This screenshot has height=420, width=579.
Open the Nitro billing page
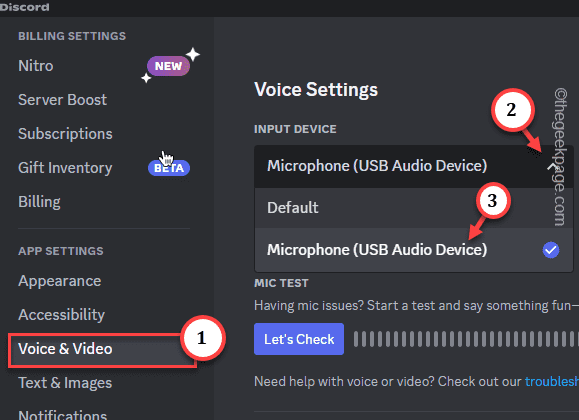pos(36,66)
